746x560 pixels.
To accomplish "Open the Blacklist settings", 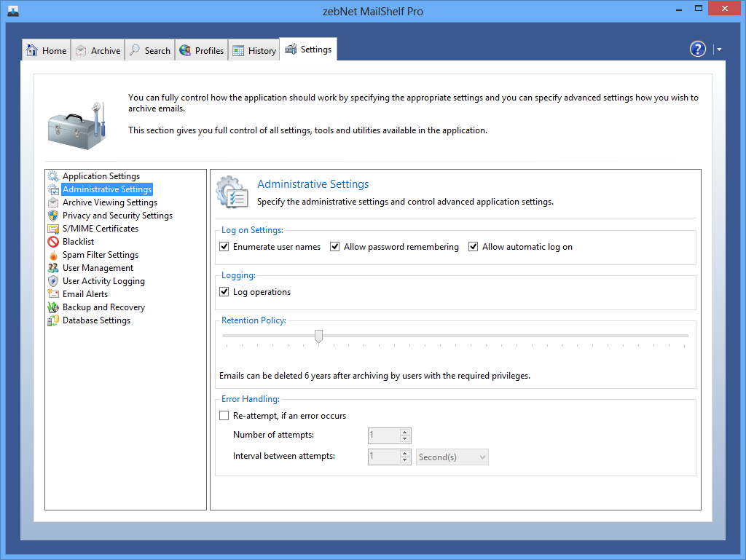I will [79, 242].
